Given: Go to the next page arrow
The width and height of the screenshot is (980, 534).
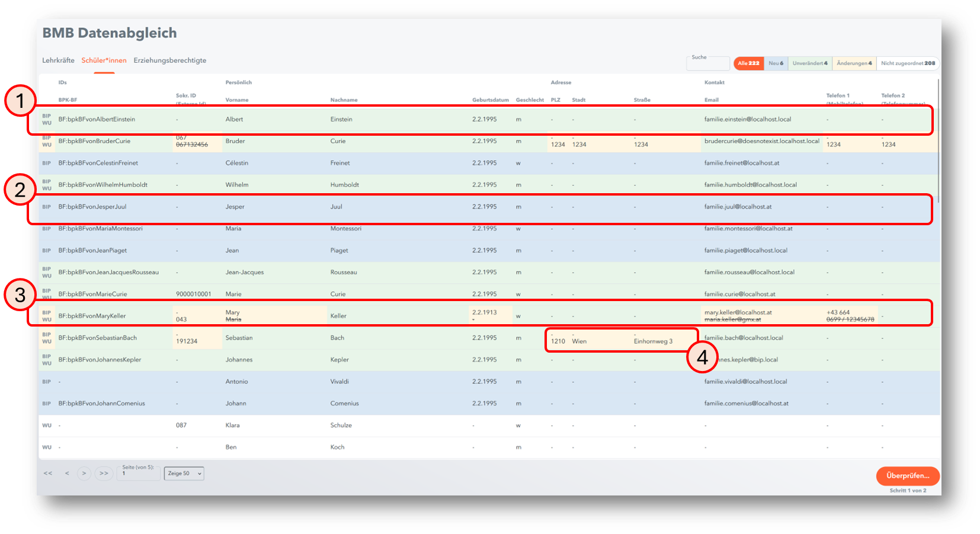Looking at the screenshot, I should [84, 474].
